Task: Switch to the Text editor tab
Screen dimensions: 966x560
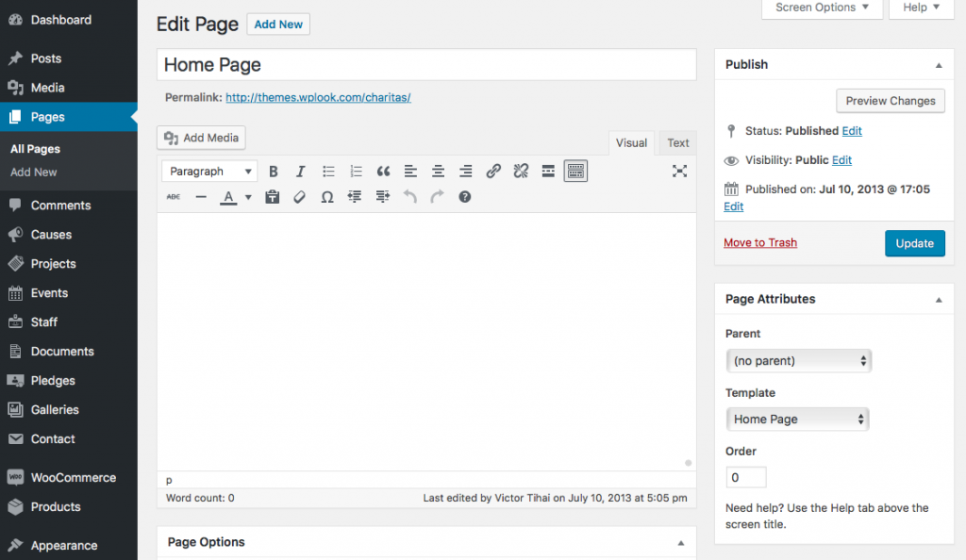Action: click(677, 142)
